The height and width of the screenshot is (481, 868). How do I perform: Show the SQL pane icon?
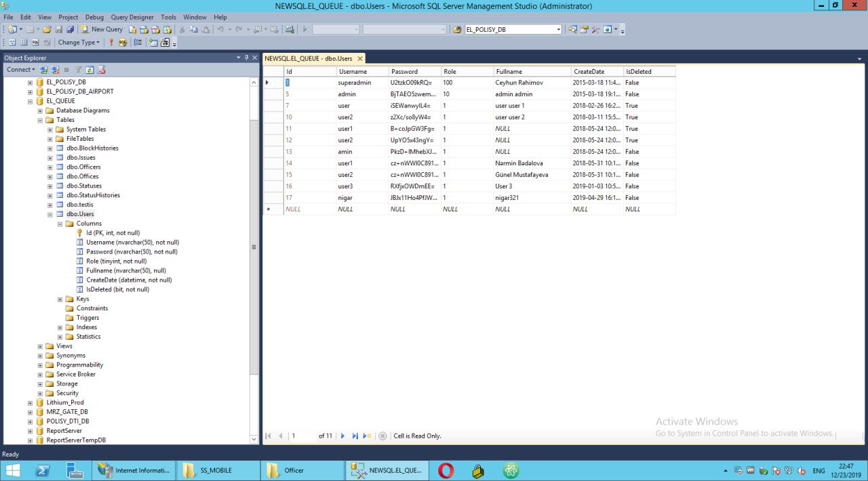point(35,42)
